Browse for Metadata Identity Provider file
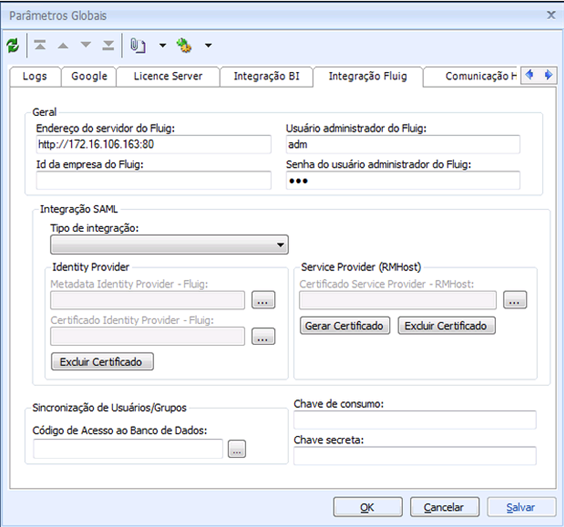 click(263, 300)
